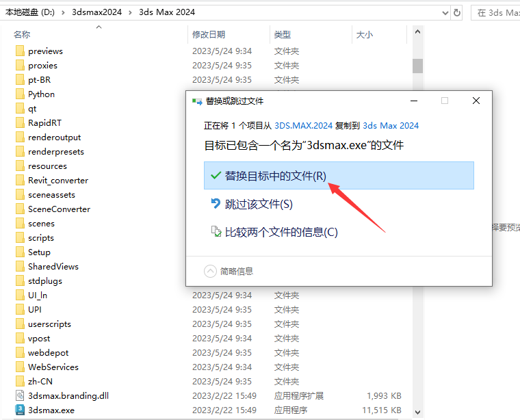This screenshot has width=520, height=420.
Task: Click the 1,993 KB size cell
Action: point(384,395)
